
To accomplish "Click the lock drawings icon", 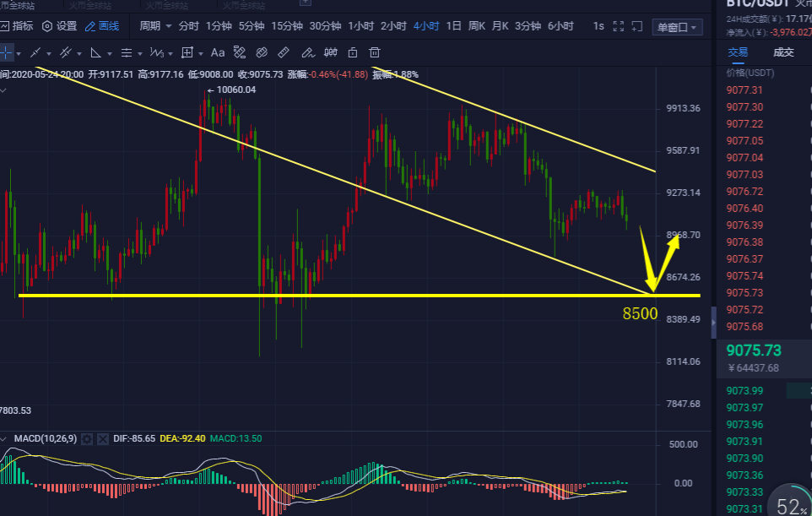I will [x=354, y=52].
